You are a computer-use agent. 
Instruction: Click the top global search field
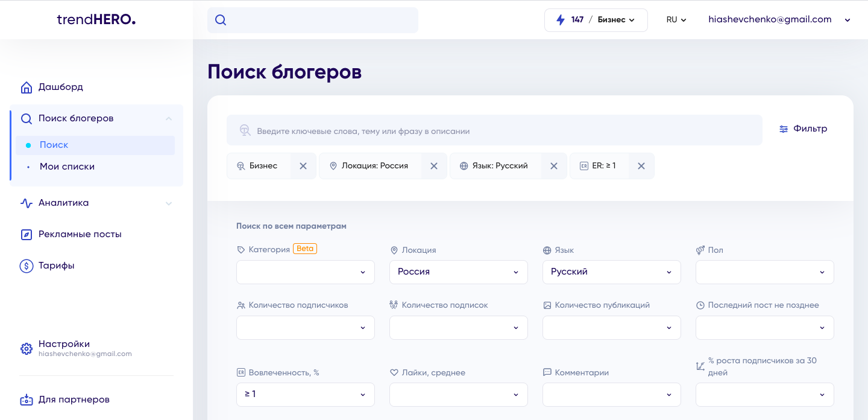tap(313, 20)
